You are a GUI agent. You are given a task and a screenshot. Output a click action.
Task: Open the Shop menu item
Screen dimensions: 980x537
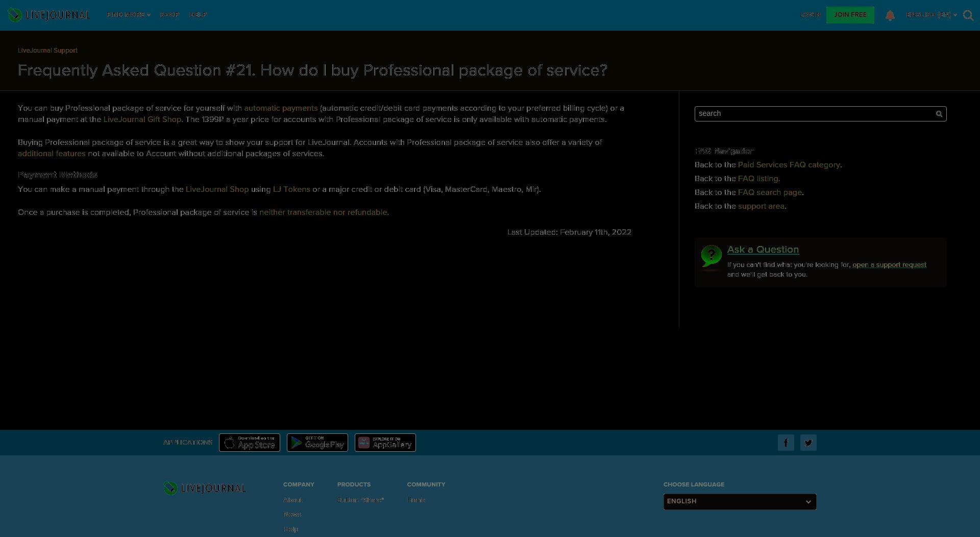(170, 15)
